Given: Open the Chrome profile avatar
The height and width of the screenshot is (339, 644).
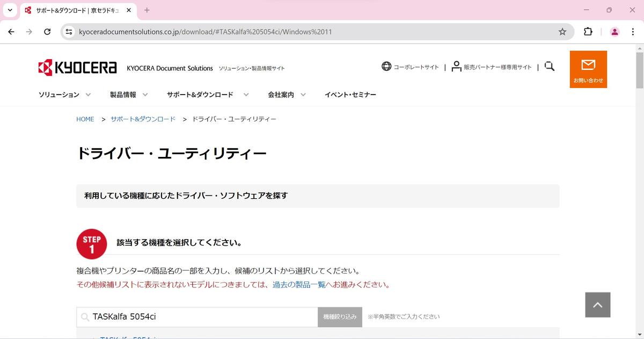Looking at the screenshot, I should point(615,32).
